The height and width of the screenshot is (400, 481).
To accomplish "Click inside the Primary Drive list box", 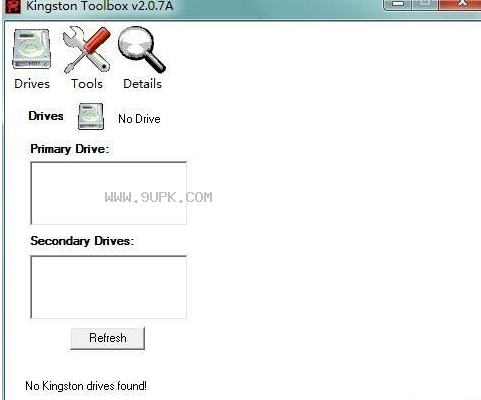I will pyautogui.click(x=108, y=193).
